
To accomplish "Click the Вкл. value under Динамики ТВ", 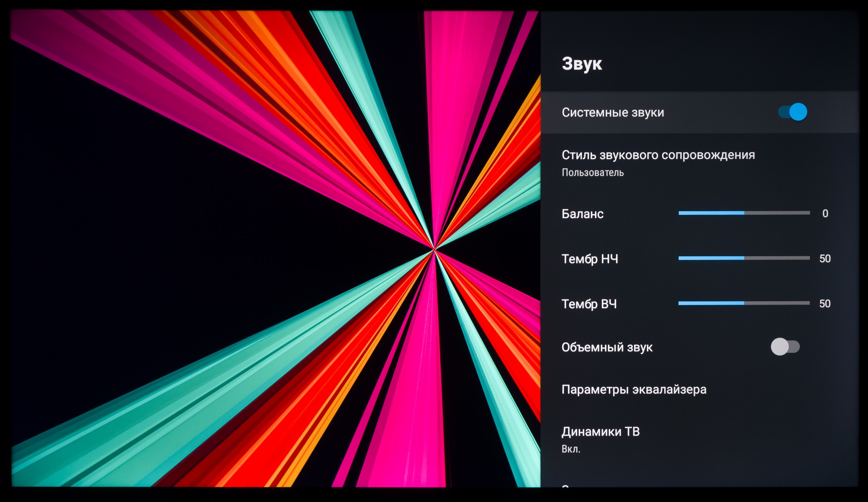I will 571,449.
